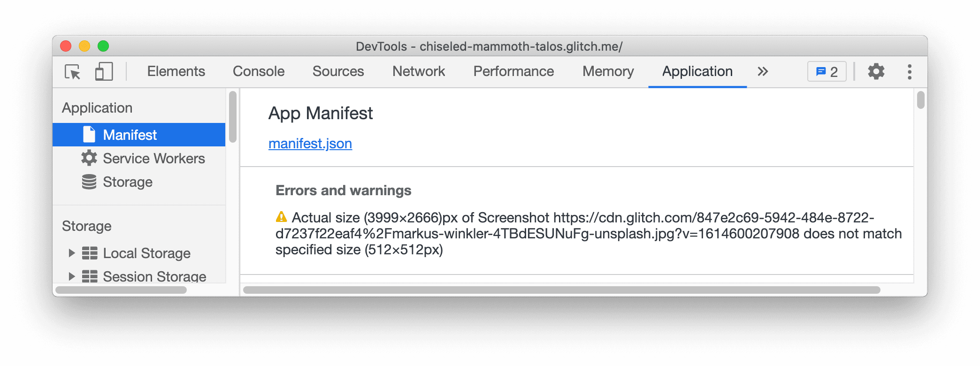Viewport: 980px width, 366px height.
Task: Switch to the Network tab
Action: [x=418, y=71]
